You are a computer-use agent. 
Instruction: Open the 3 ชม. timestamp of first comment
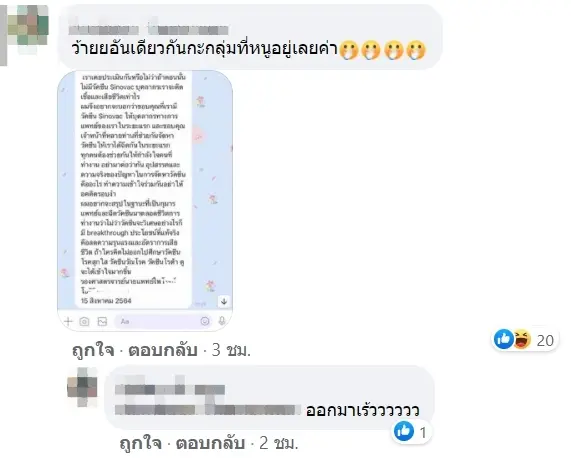pos(232,350)
